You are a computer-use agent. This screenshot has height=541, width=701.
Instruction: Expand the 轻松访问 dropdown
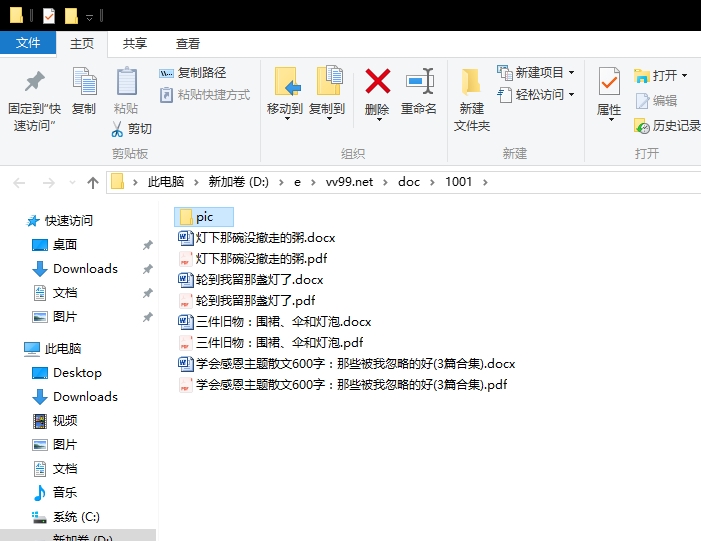pos(571,95)
